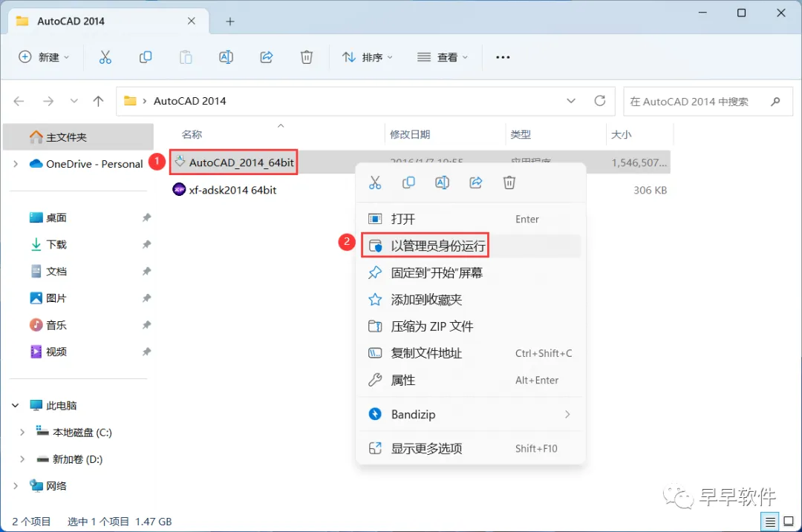Click the Copy icon in the context menu
Image resolution: width=802 pixels, height=532 pixels.
coord(408,183)
